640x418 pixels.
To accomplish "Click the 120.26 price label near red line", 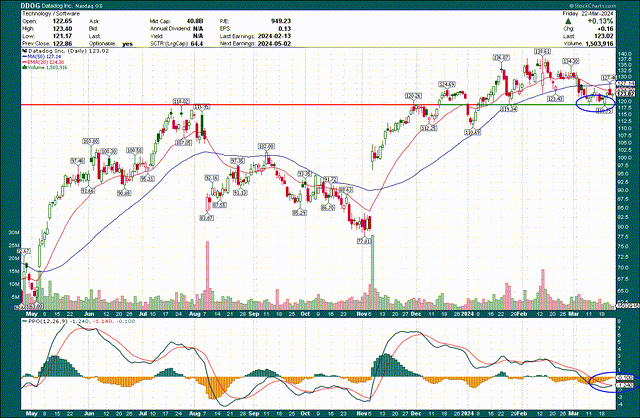I will click(413, 96).
